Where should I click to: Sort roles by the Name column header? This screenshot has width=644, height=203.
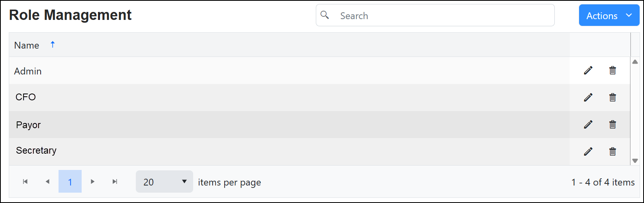coord(27,45)
